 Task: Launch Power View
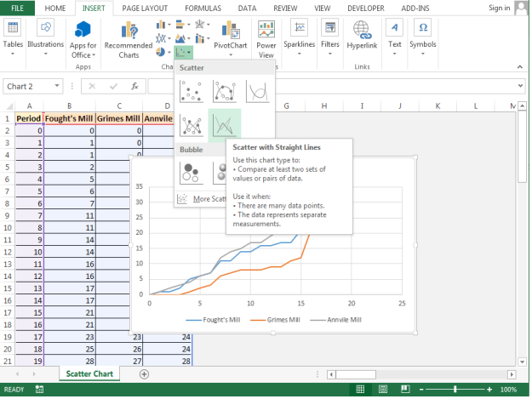coord(266,39)
